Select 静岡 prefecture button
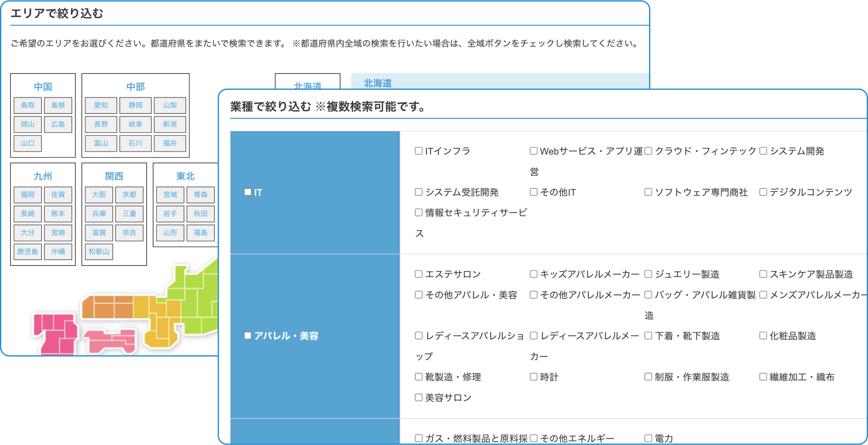Viewport: 868px width, 445px height. (135, 105)
